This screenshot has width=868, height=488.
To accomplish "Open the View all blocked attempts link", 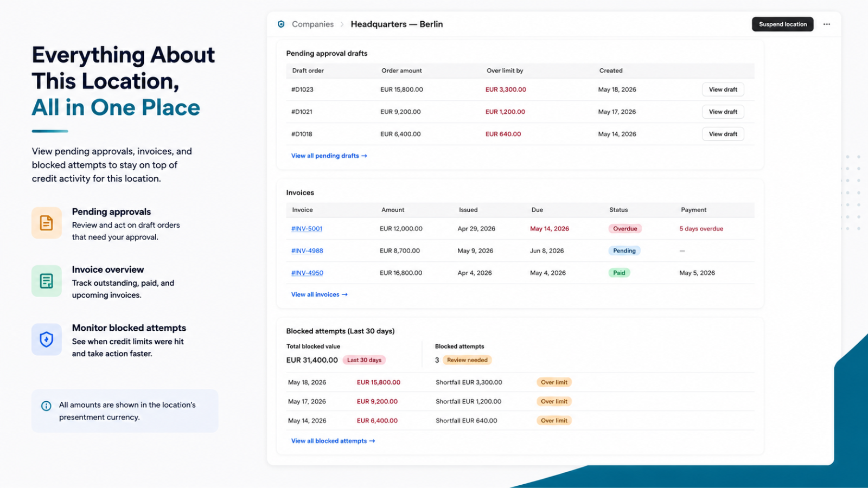I will pos(333,441).
